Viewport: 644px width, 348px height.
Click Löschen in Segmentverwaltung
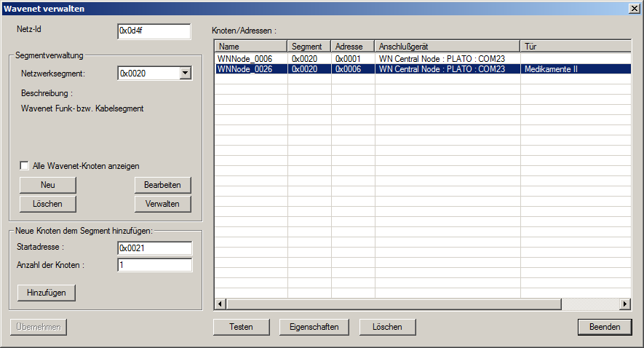pyautogui.click(x=48, y=204)
